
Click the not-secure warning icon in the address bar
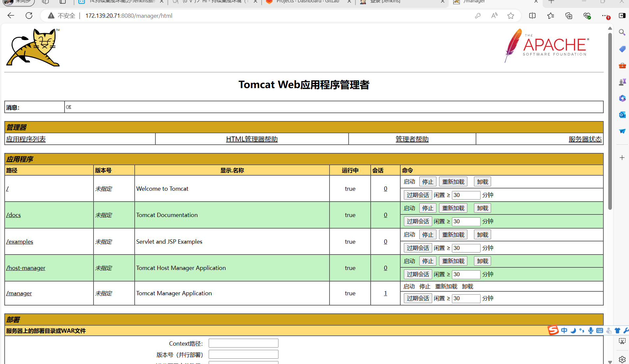click(51, 15)
